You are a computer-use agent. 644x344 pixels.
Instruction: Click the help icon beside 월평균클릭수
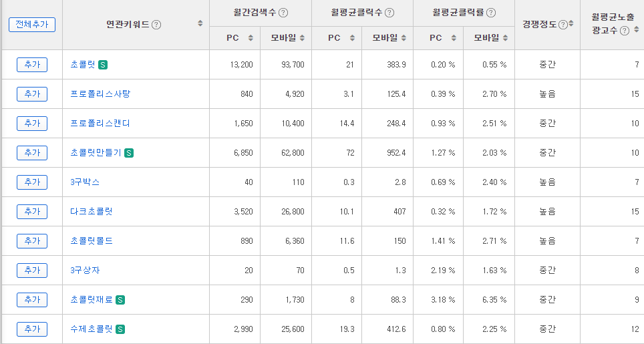(x=389, y=13)
